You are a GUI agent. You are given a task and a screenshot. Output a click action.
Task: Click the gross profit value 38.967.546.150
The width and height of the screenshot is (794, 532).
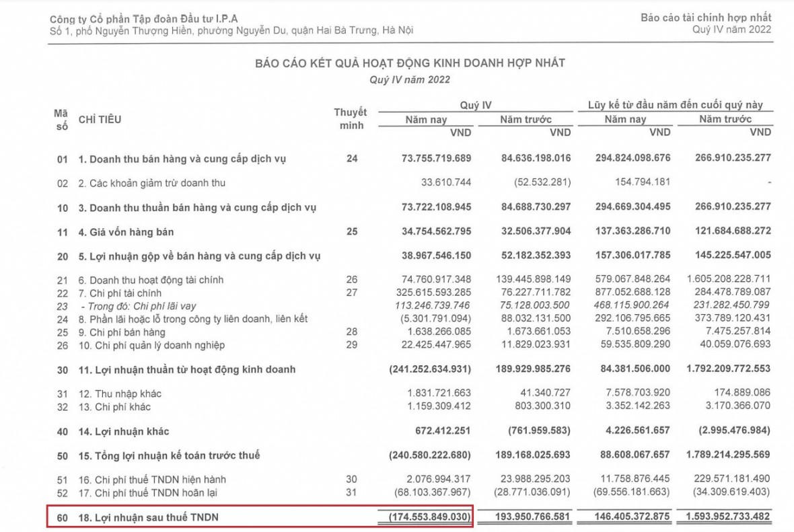click(429, 256)
